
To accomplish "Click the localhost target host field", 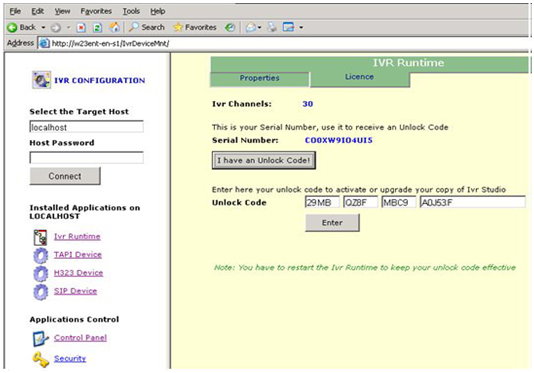I will (x=87, y=127).
